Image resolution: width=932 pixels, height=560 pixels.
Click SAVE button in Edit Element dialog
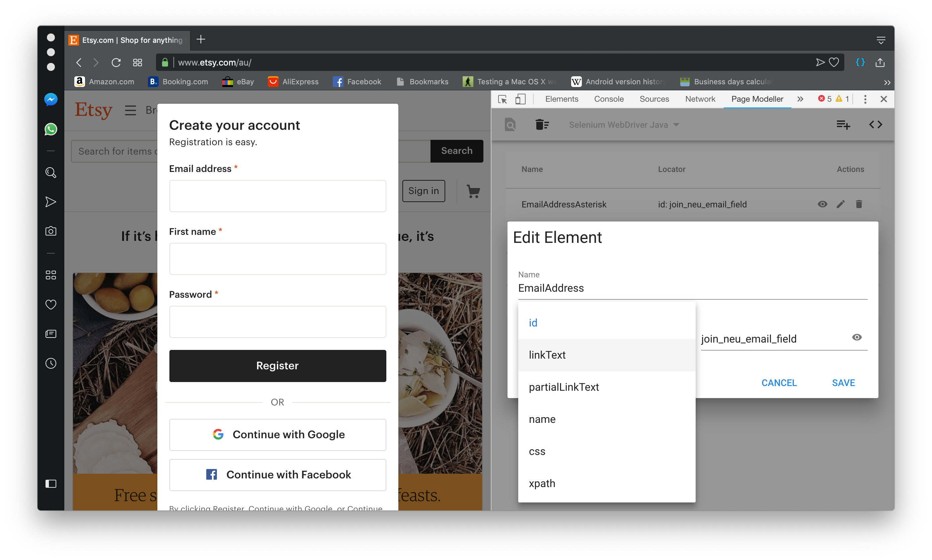[x=843, y=382]
